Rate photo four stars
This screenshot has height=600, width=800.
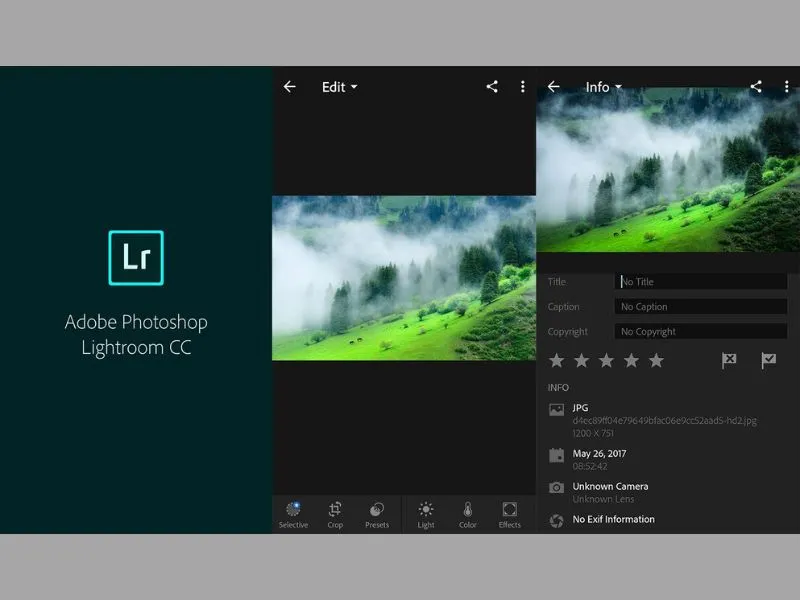tap(631, 361)
